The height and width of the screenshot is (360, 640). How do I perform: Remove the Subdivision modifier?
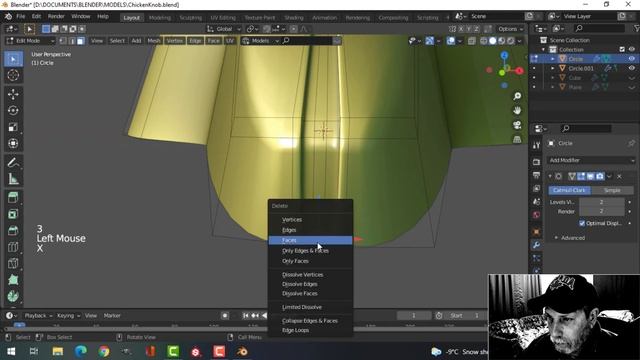(x=619, y=176)
